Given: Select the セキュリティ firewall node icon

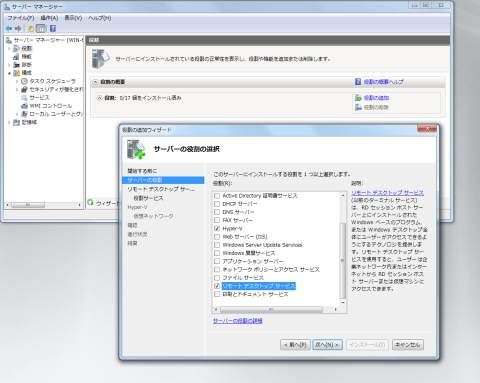Looking at the screenshot, I should [x=24, y=89].
